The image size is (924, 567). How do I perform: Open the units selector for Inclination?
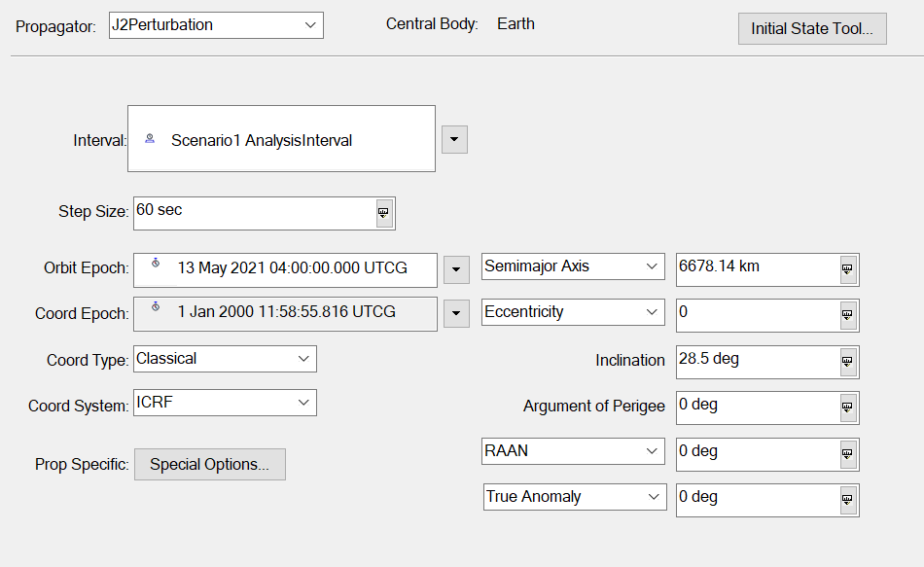coord(845,362)
